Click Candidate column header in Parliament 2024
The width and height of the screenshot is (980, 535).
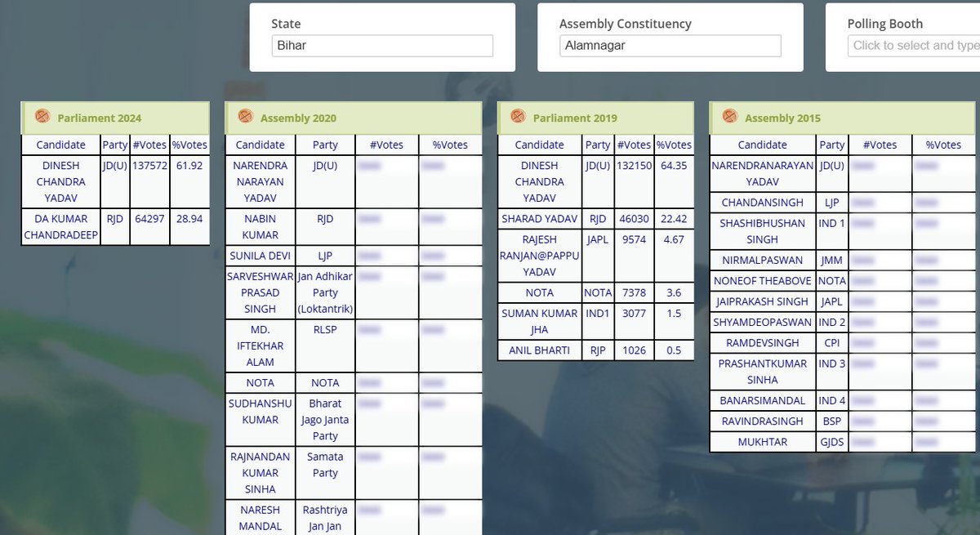pyautogui.click(x=61, y=145)
